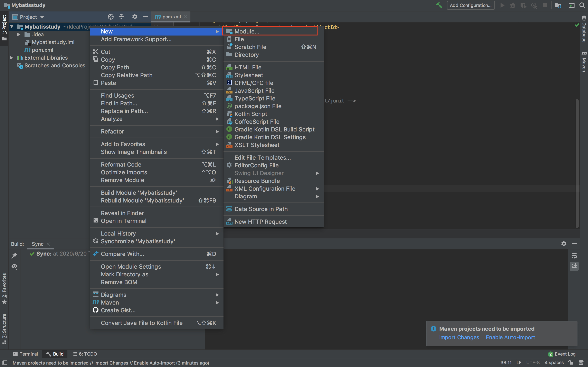Image resolution: width=588 pixels, height=367 pixels.
Task: Click Scroll to End icon in Build panel
Action: click(x=574, y=266)
